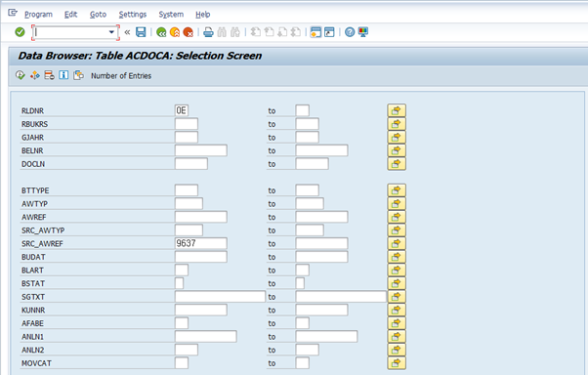Viewport: 588px width, 375px height.
Task: Click the RBUKRS from-value field
Action: click(187, 124)
